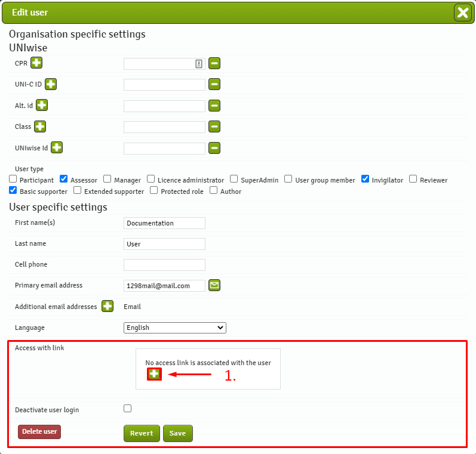This screenshot has width=476, height=454.
Task: Open the Language dropdown
Action: 175,328
